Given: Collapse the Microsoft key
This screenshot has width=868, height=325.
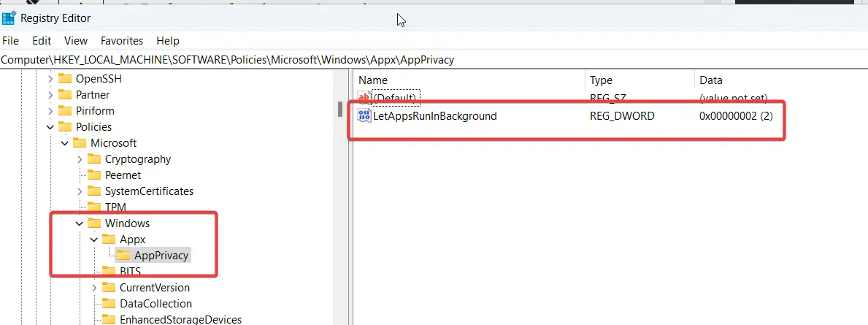Looking at the screenshot, I should (x=65, y=143).
